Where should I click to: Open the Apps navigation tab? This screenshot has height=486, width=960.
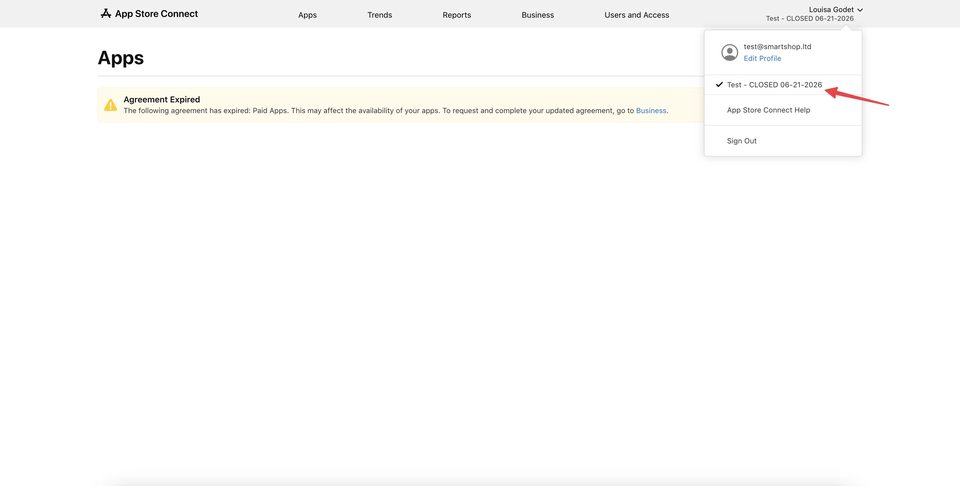click(307, 15)
